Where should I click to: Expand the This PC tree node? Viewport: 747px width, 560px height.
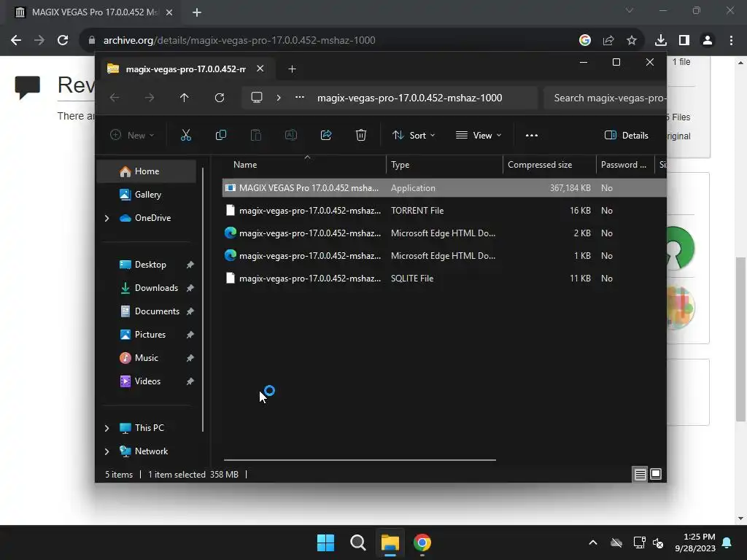pyautogui.click(x=107, y=428)
